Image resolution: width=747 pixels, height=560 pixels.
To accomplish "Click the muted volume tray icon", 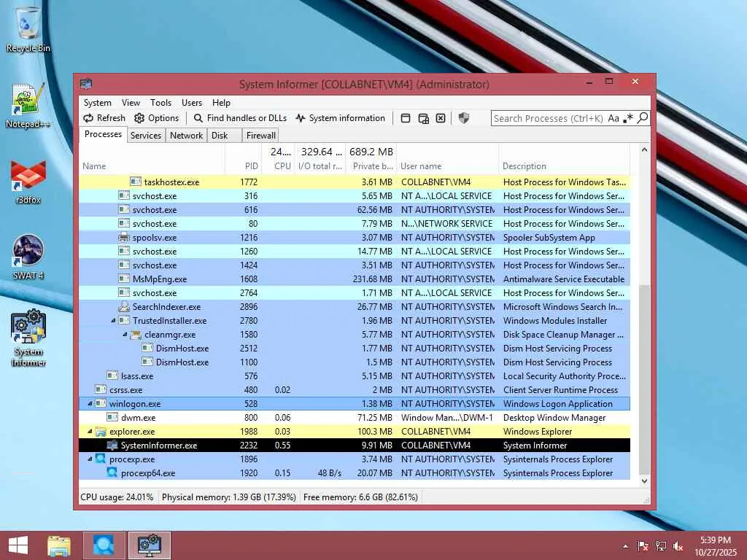I will click(x=678, y=546).
